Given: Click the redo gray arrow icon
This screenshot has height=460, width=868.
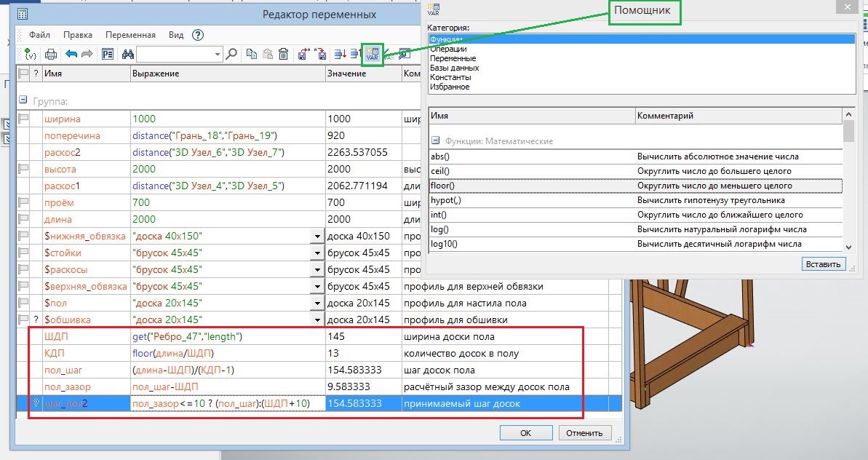Looking at the screenshot, I should [x=87, y=55].
